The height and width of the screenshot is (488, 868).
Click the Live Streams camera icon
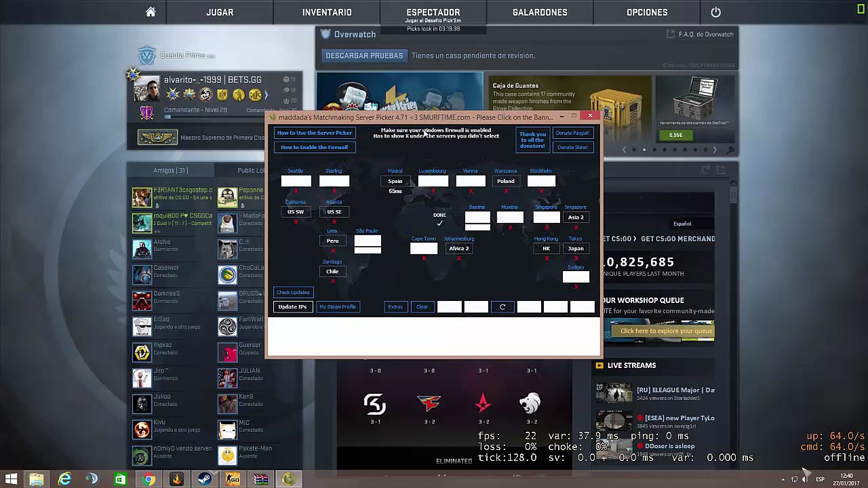pos(599,365)
